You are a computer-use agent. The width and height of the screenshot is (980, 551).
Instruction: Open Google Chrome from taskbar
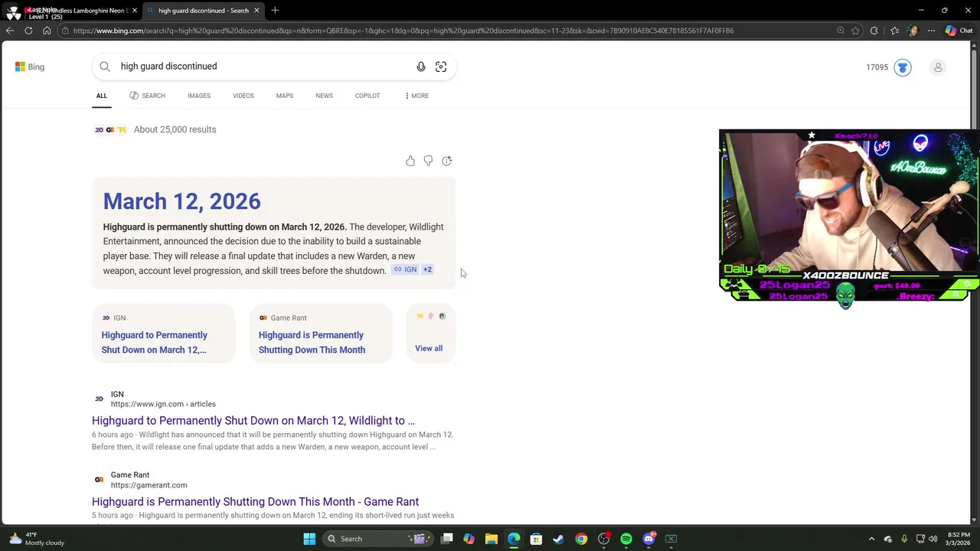(581, 539)
